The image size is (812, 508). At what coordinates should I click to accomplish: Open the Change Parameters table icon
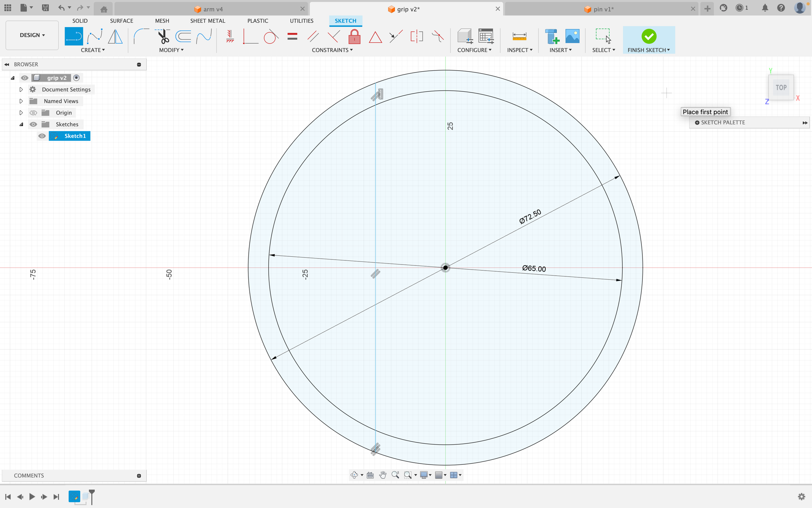[x=486, y=37]
